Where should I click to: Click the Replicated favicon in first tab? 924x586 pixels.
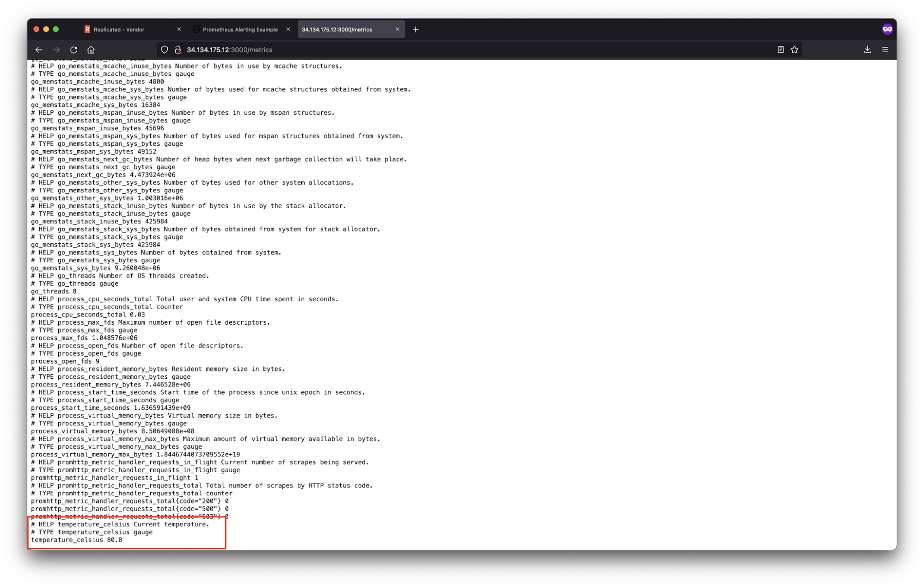click(x=87, y=29)
